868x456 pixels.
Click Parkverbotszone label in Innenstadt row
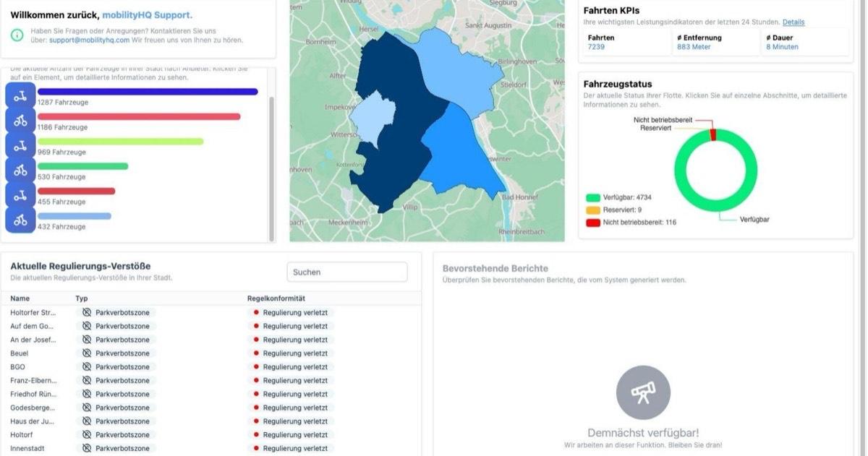(122, 449)
